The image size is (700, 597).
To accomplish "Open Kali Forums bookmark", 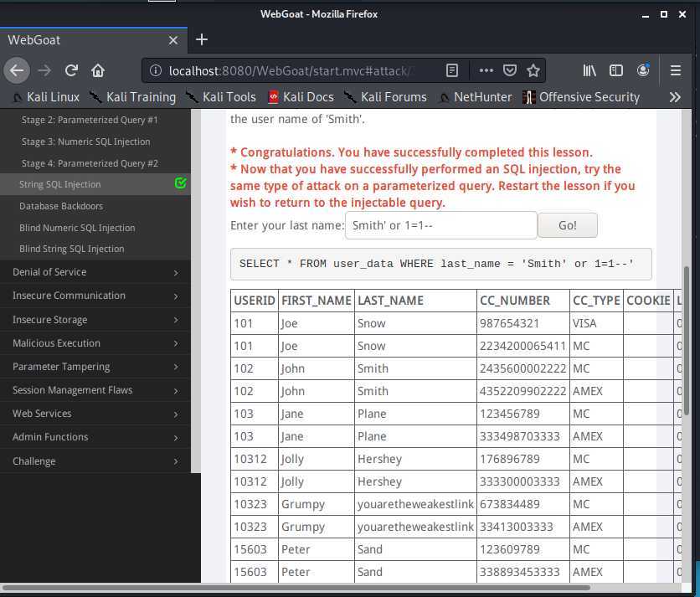I will (385, 97).
